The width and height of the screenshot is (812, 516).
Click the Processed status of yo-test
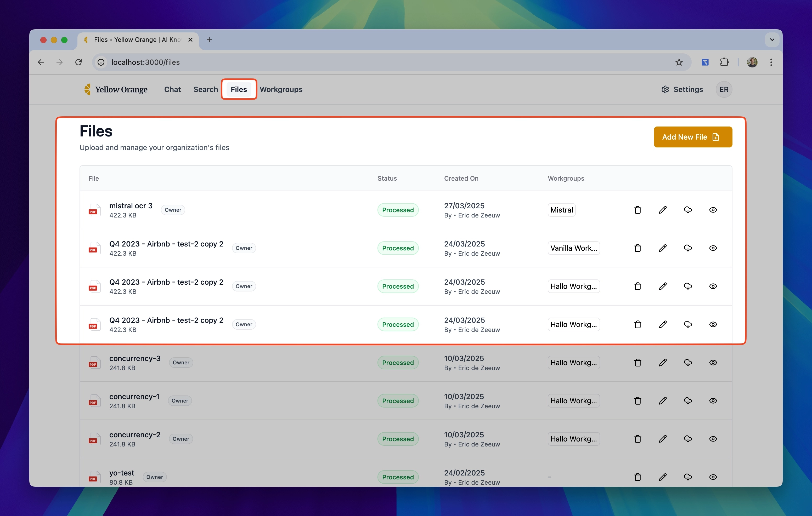[x=398, y=477]
